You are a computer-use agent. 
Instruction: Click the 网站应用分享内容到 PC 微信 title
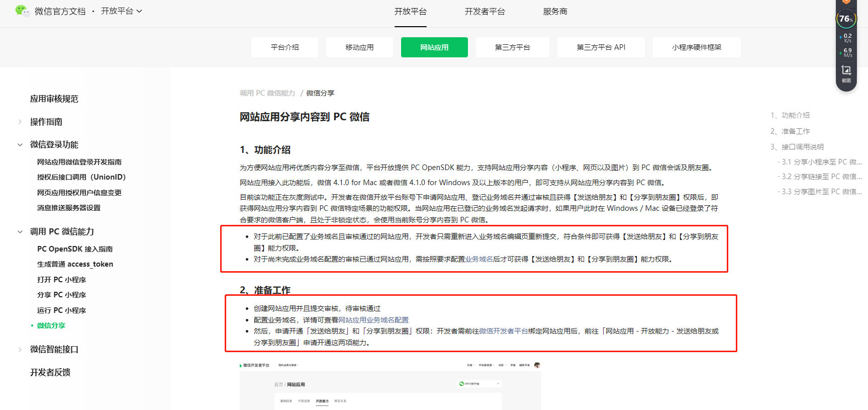(305, 117)
